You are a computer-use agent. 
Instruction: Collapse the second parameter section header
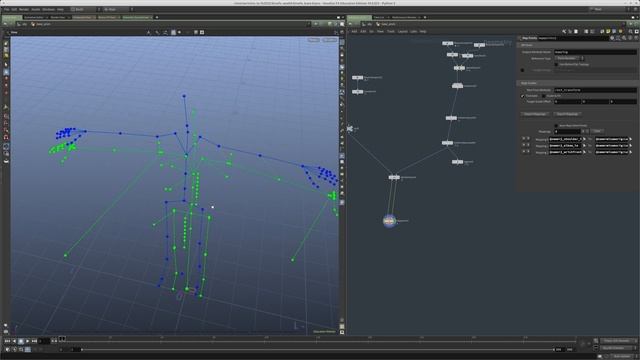577,83
